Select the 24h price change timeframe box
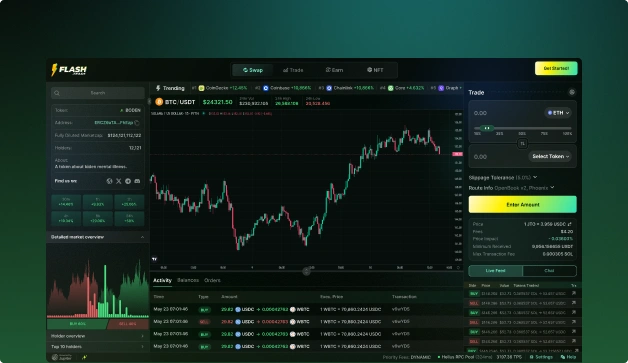 [129, 218]
